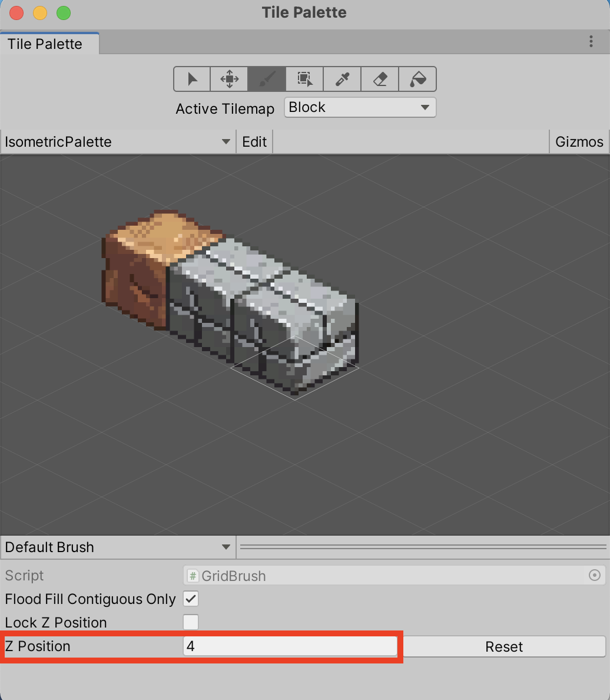Toggle palette Edit mode
This screenshot has height=700, width=610.
(x=254, y=141)
